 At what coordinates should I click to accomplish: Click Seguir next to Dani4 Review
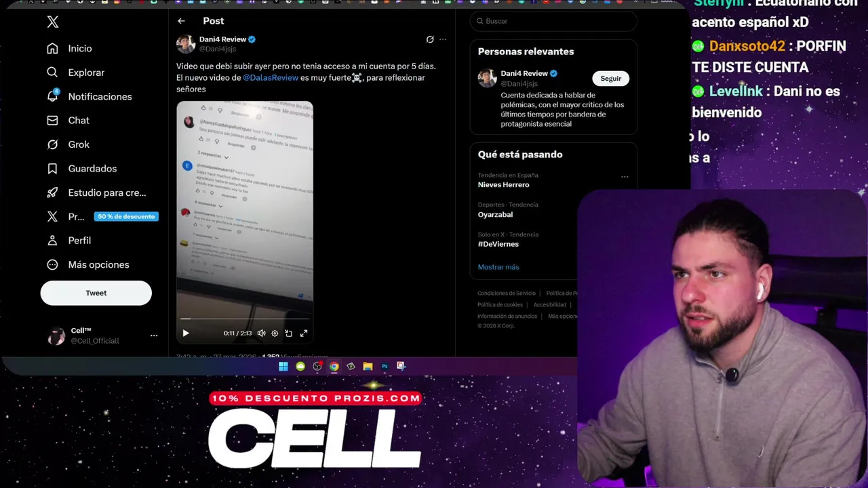tap(610, 79)
